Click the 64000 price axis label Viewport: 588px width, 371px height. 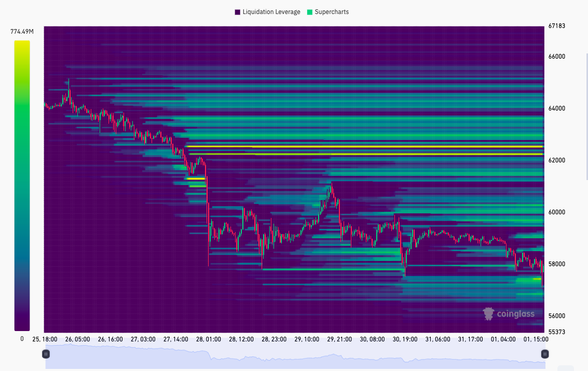click(x=556, y=108)
